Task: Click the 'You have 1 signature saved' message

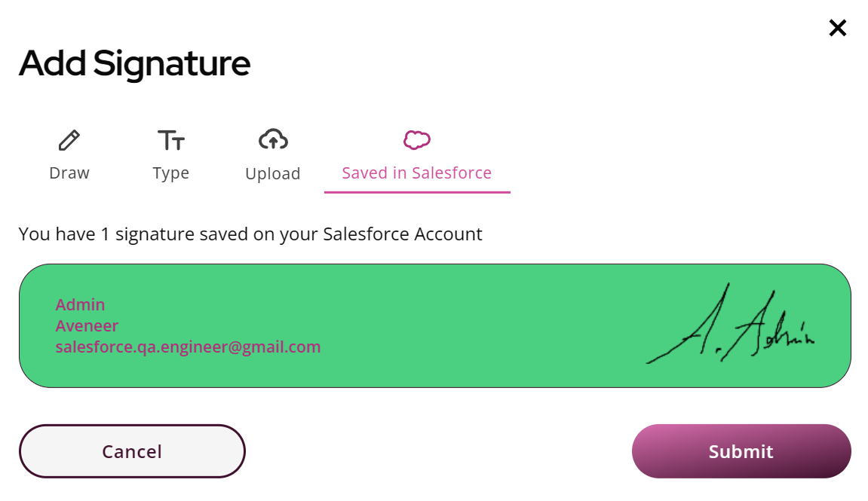Action: (250, 234)
